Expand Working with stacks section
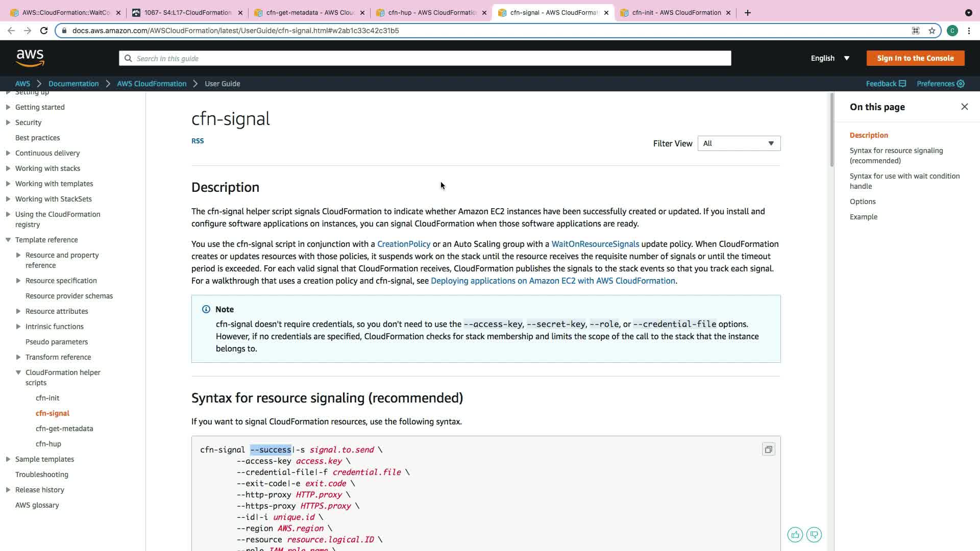The height and width of the screenshot is (551, 980). pyautogui.click(x=8, y=168)
